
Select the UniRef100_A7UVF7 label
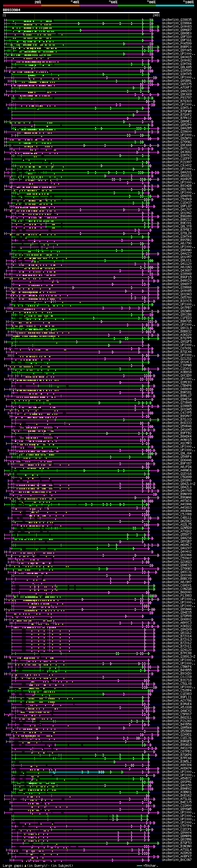tap(177, 88)
